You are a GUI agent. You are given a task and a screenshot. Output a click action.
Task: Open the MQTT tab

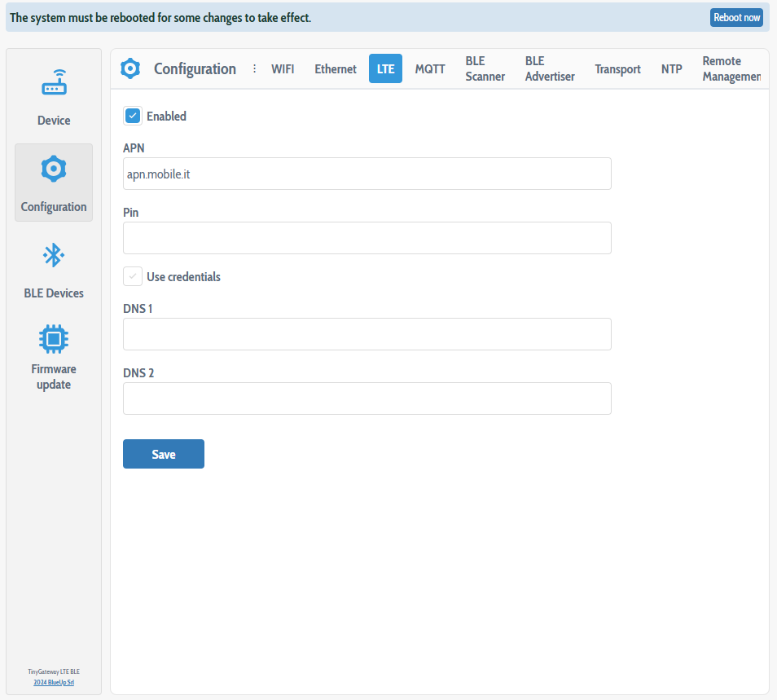(x=430, y=69)
